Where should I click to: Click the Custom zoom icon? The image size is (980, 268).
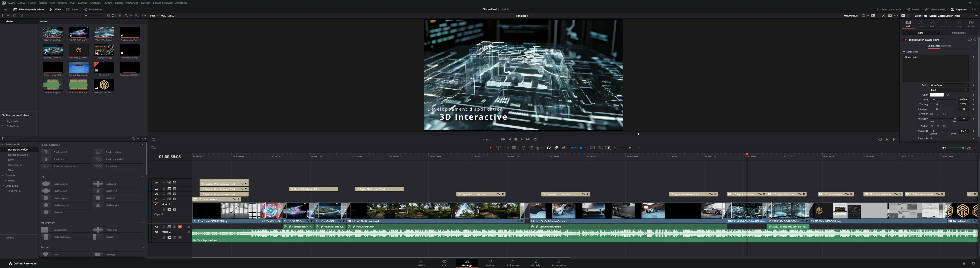pos(608,148)
